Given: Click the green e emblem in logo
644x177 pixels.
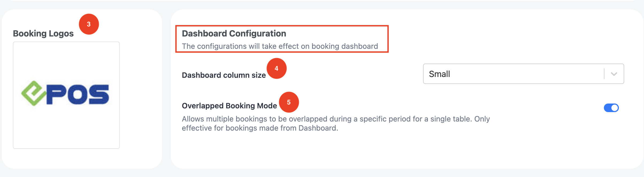Looking at the screenshot, I should pyautogui.click(x=33, y=93).
